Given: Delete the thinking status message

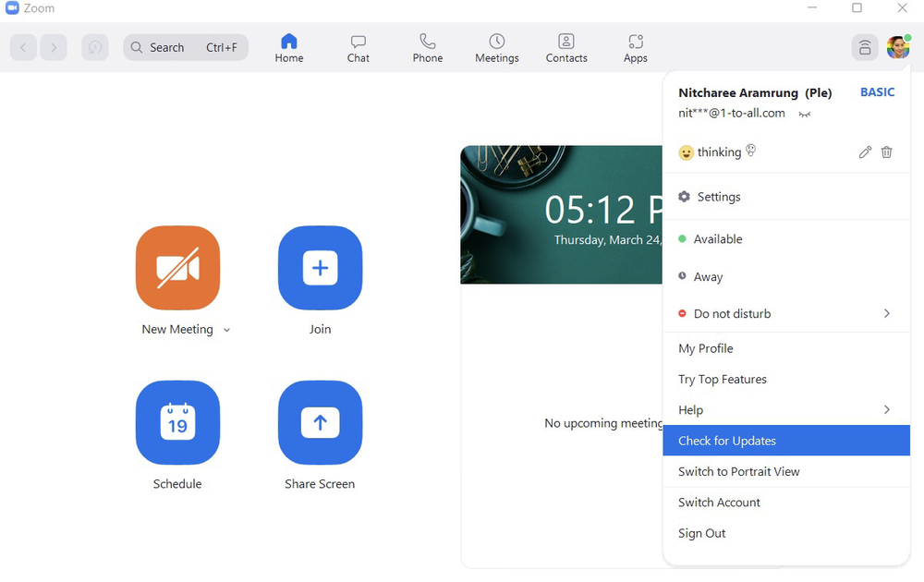Looking at the screenshot, I should tap(886, 152).
